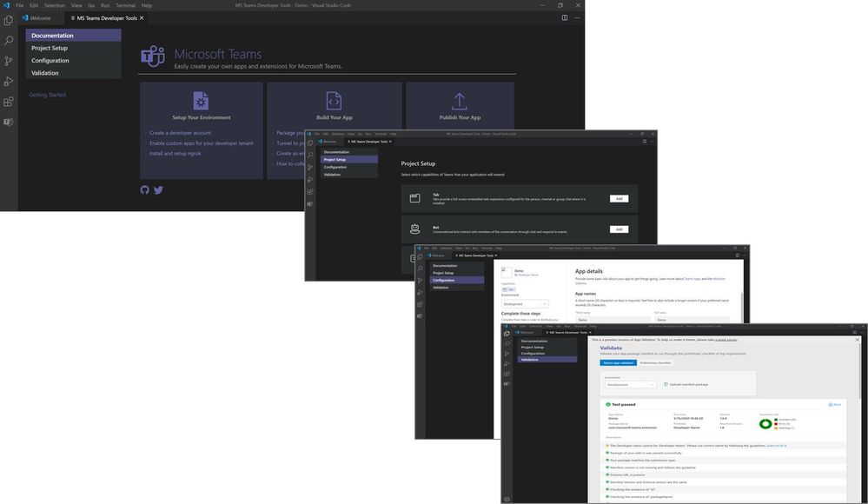The height and width of the screenshot is (504, 868).
Task: Open the Environment dropdown in Configuration
Action: pos(526,304)
